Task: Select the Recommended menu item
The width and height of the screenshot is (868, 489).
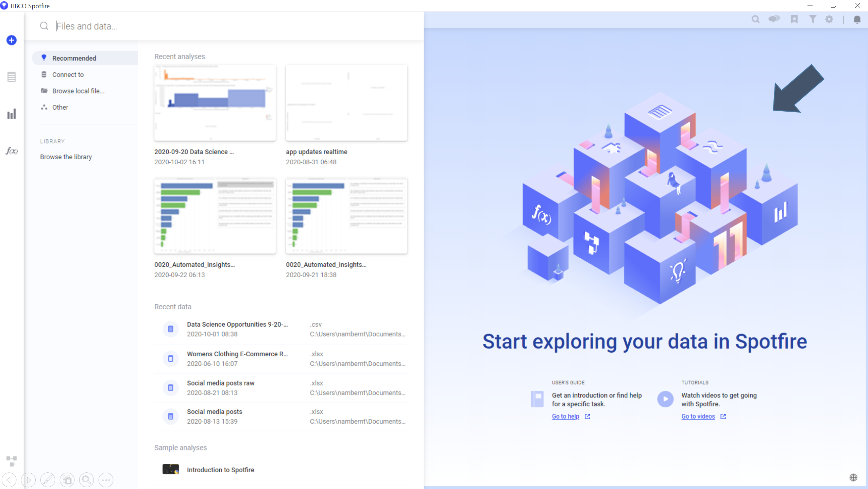Action: pyautogui.click(x=85, y=58)
